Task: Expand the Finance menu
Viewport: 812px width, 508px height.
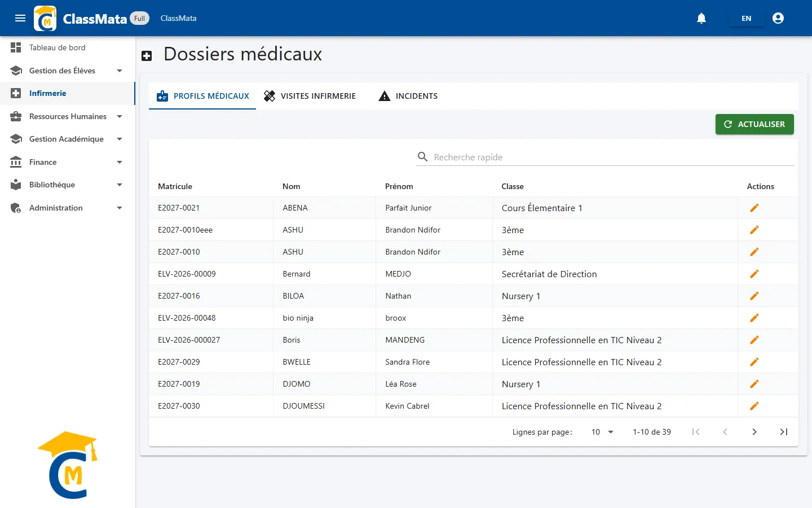Action: point(68,162)
